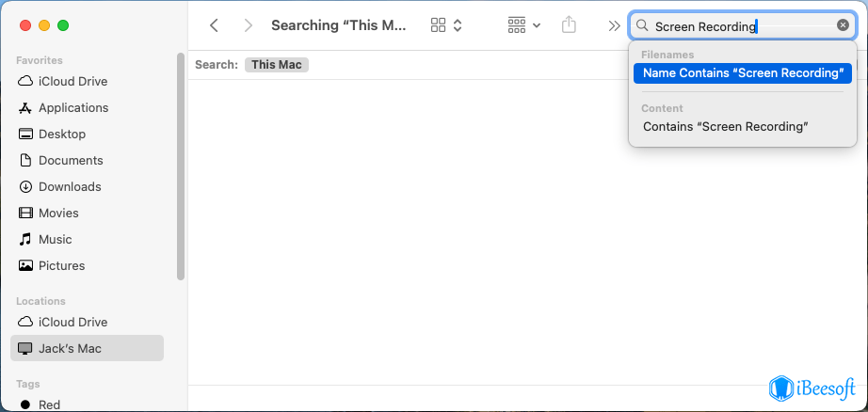The width and height of the screenshot is (868, 412).
Task: Clear the search field text
Action: [x=843, y=25]
